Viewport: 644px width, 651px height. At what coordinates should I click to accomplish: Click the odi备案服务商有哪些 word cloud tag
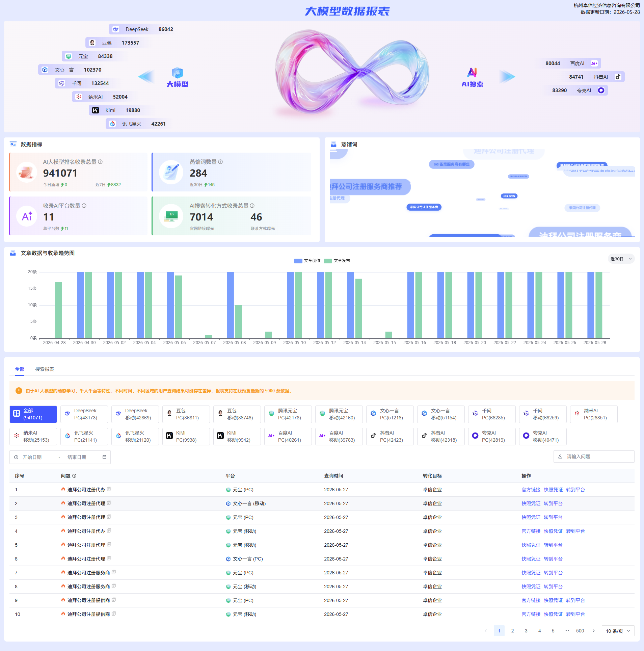(x=452, y=164)
